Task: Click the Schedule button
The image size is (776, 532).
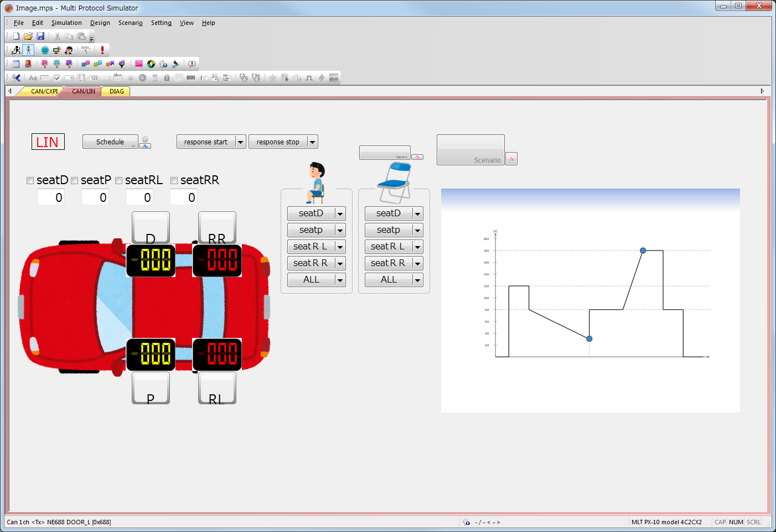Action: click(x=110, y=142)
